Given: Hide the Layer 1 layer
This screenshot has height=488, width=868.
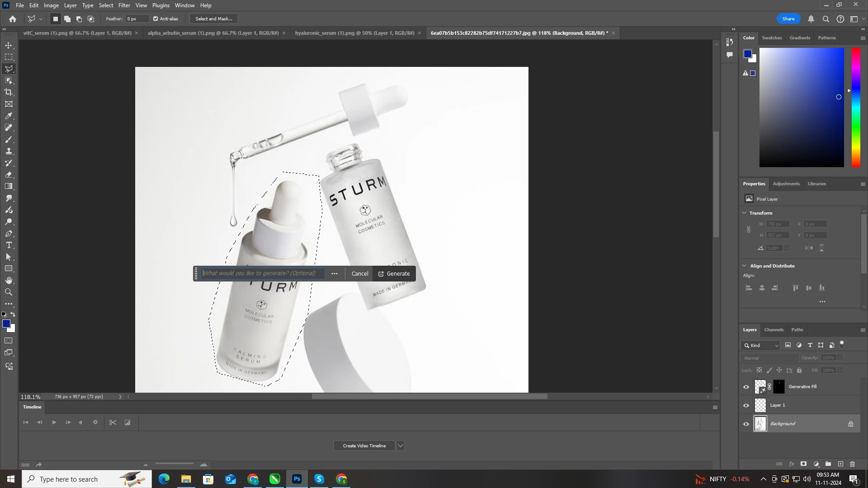Looking at the screenshot, I should [746, 405].
